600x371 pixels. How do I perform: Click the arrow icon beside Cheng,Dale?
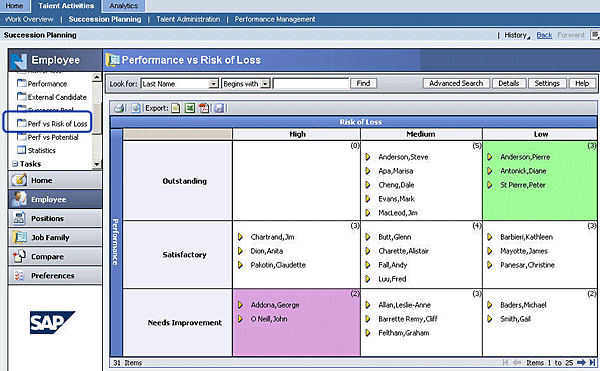click(368, 185)
